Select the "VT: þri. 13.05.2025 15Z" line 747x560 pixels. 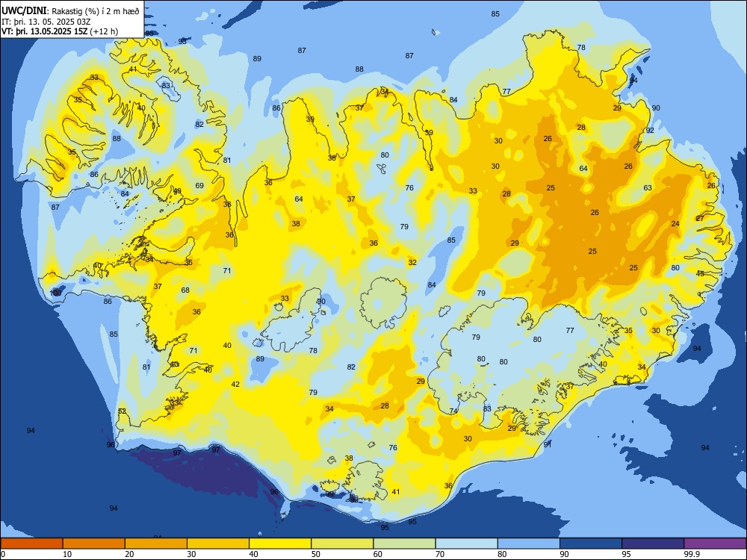44,31
